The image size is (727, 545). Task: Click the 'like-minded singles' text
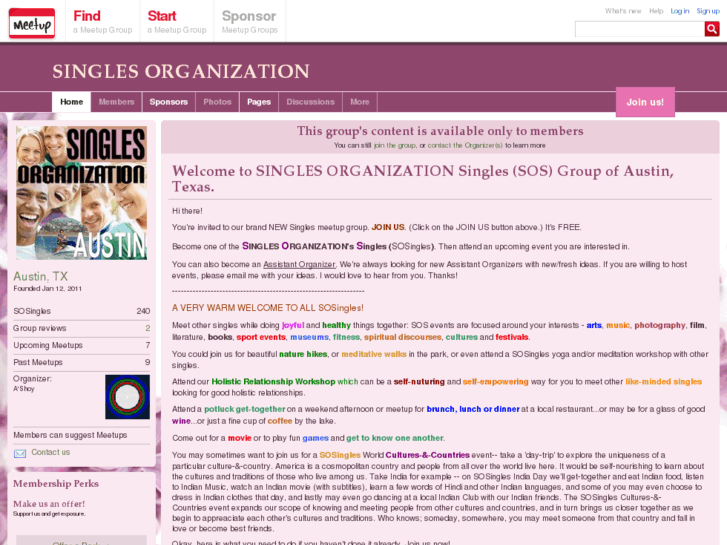click(663, 382)
